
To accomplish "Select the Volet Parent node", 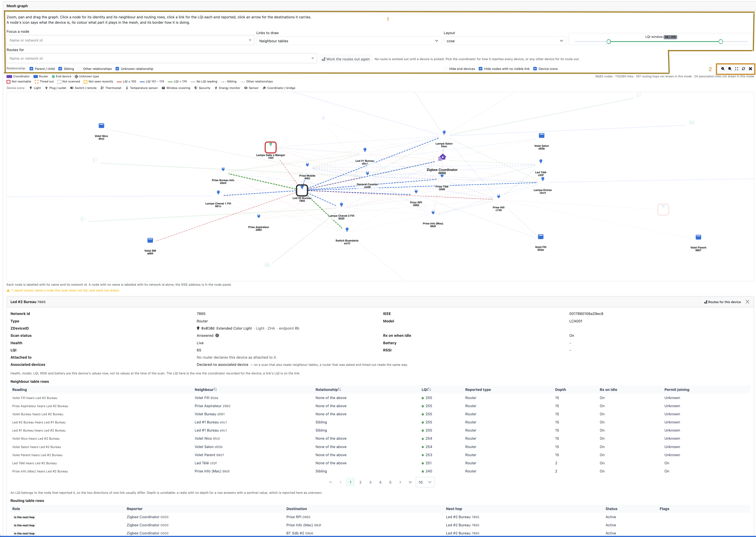I will click(x=698, y=237).
